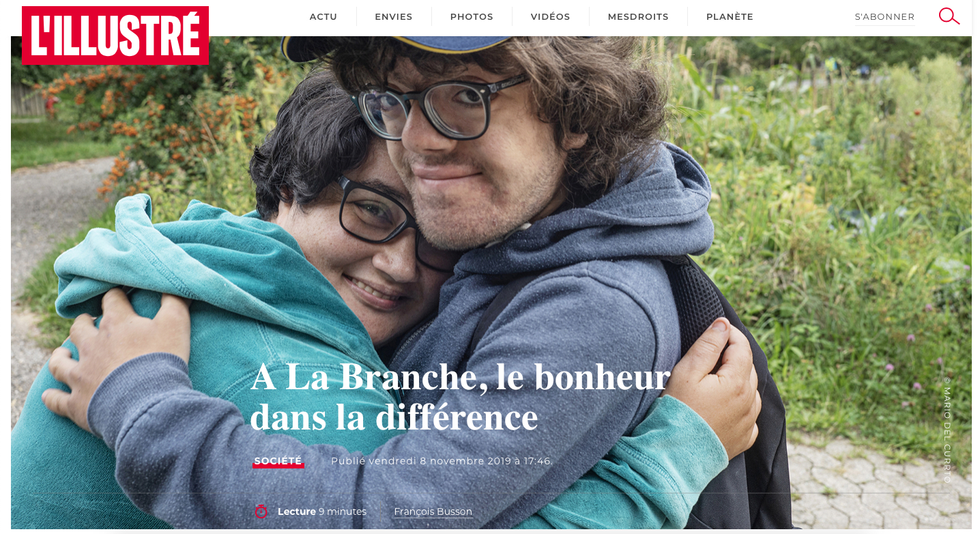Viewport: 980px width, 534px height.
Task: Select VIDÉOS in the top navigation
Action: (x=550, y=17)
